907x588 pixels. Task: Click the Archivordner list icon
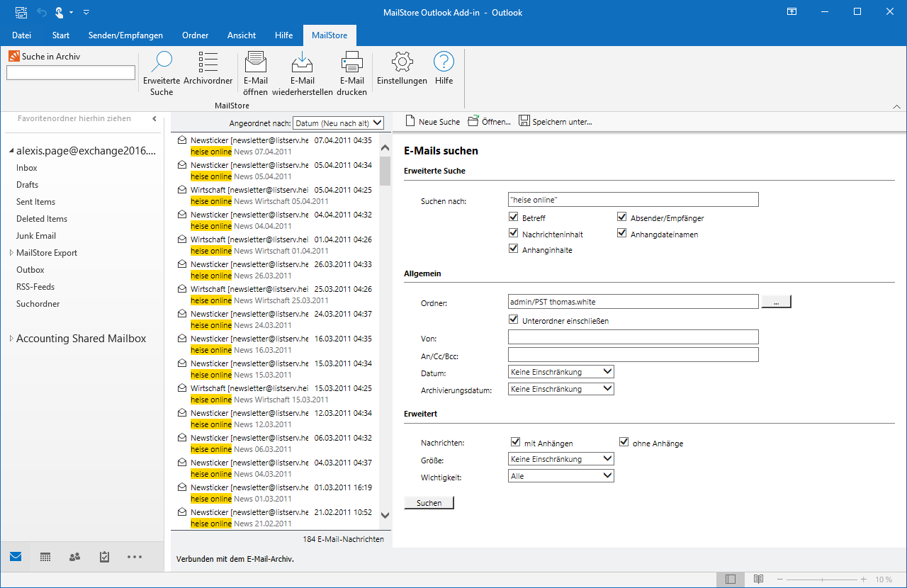click(x=208, y=63)
